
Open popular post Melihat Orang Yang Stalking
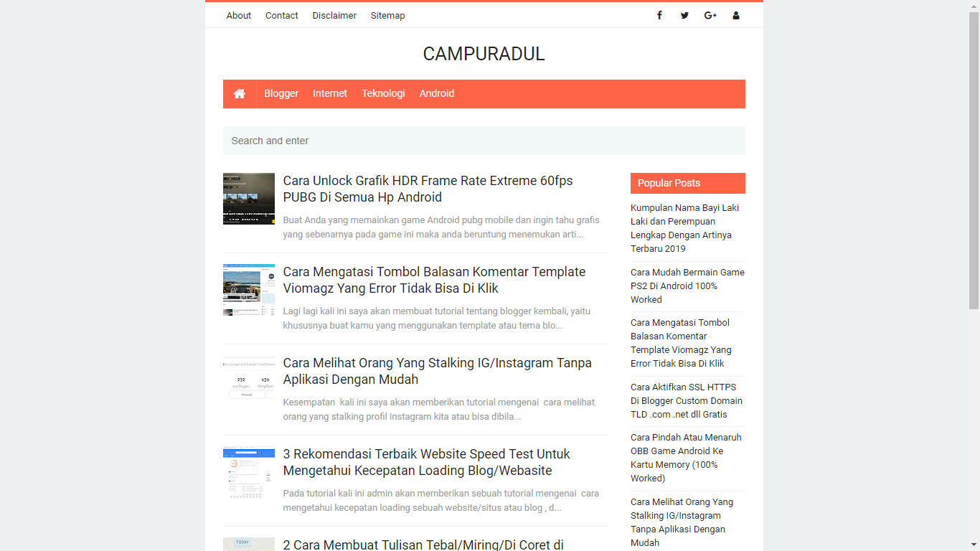[x=682, y=522]
